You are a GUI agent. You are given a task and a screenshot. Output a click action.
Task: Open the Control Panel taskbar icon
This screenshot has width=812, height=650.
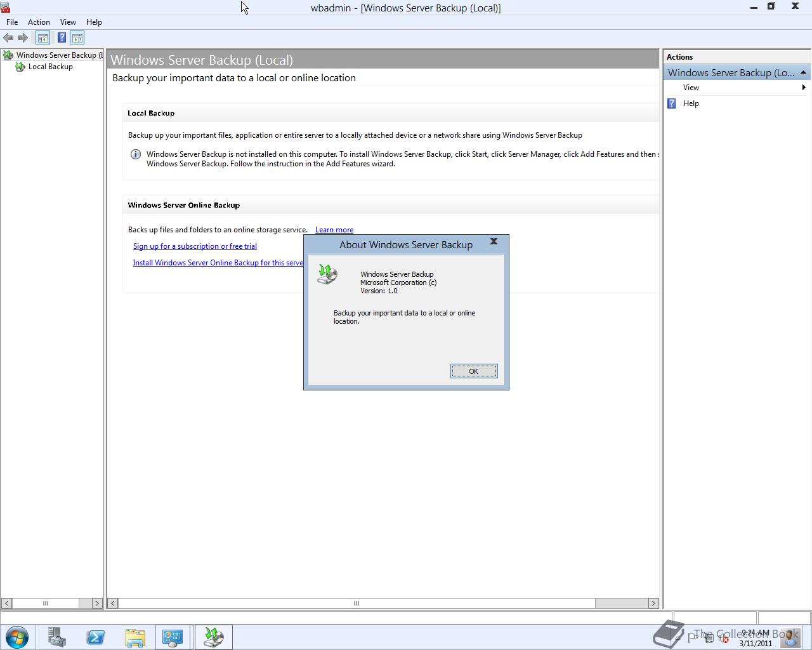tap(173, 637)
